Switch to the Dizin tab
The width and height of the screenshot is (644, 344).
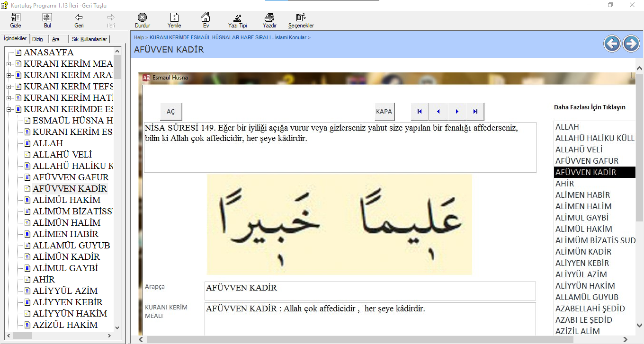[38, 39]
